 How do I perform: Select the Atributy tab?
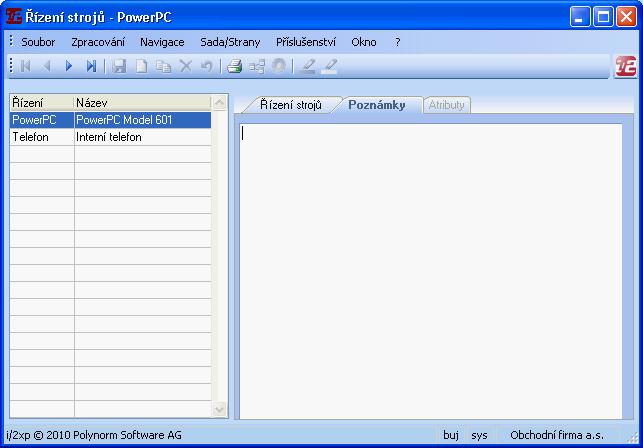447,105
